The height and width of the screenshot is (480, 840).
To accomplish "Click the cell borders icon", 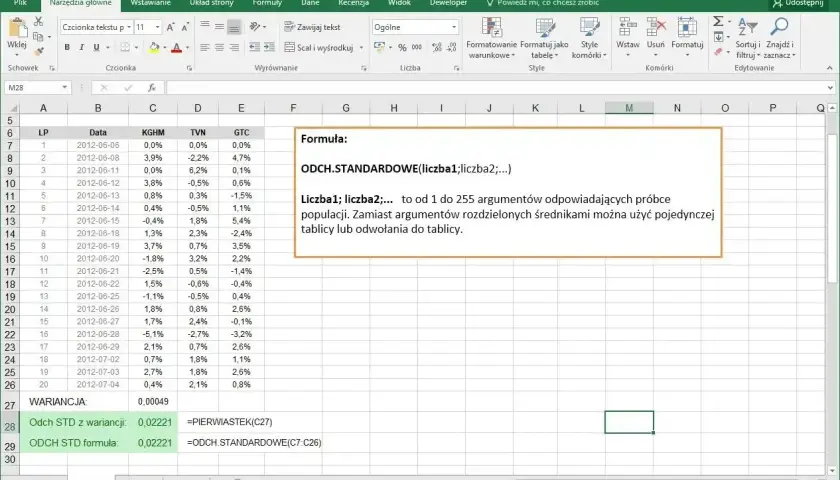I will [x=125, y=47].
